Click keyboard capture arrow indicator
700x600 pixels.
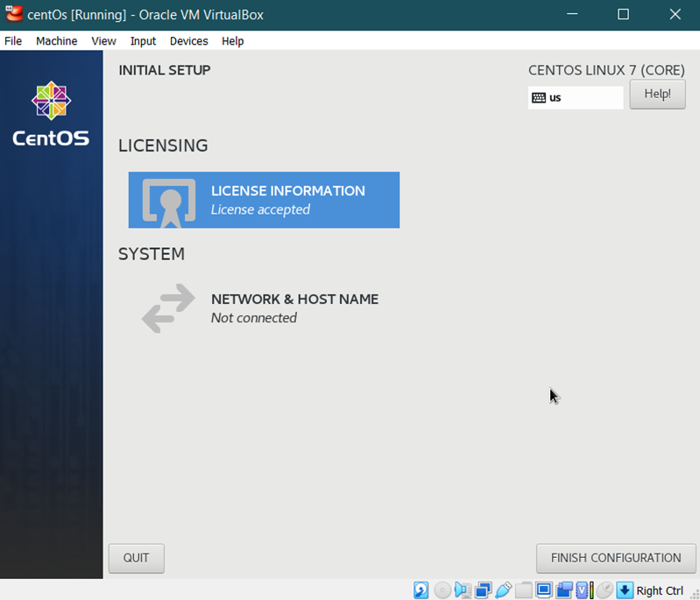[625, 589]
